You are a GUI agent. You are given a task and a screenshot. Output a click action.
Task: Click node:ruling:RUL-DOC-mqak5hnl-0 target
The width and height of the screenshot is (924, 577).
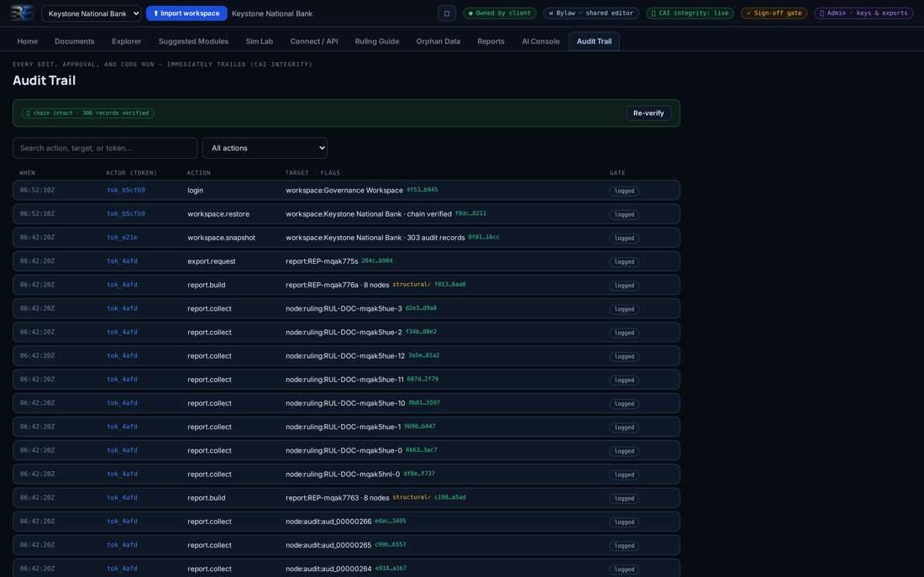coord(343,474)
